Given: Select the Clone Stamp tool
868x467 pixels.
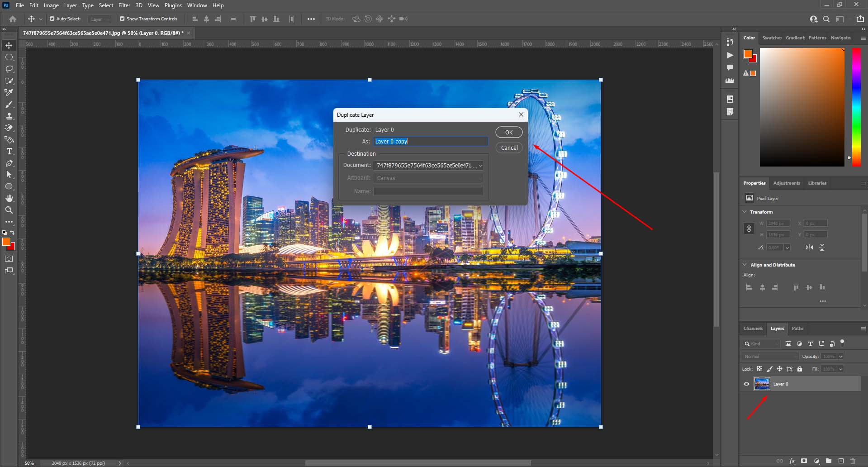Looking at the screenshot, I should 9,116.
